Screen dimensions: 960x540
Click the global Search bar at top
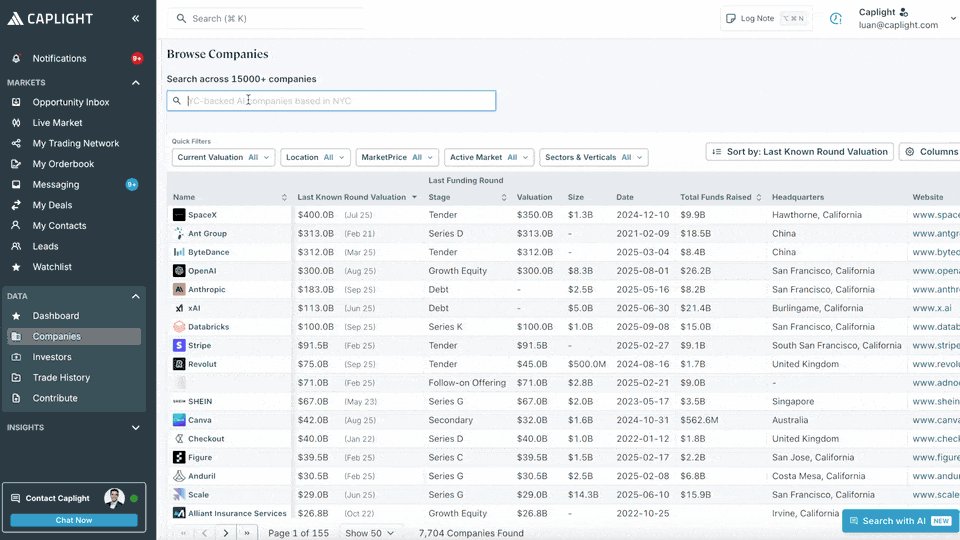(x=266, y=18)
